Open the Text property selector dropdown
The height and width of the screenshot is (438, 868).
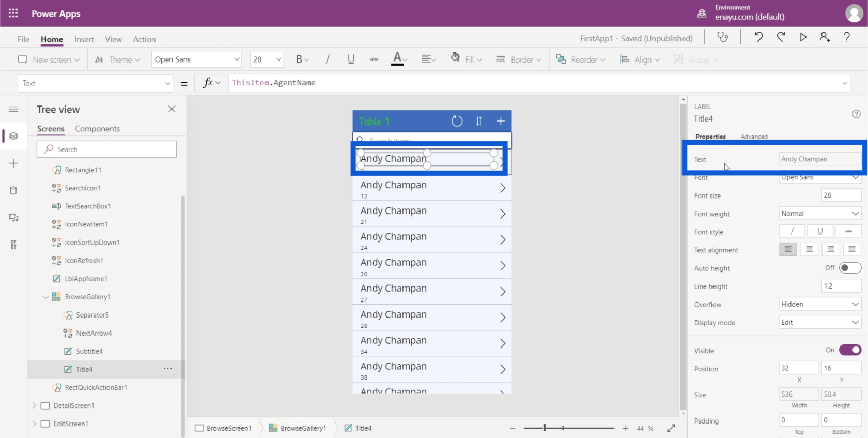pyautogui.click(x=95, y=83)
